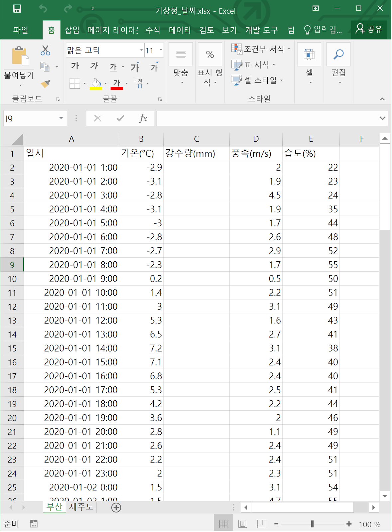The width and height of the screenshot is (392, 532).
Task: Click the zoom slider handle
Action: (312, 524)
